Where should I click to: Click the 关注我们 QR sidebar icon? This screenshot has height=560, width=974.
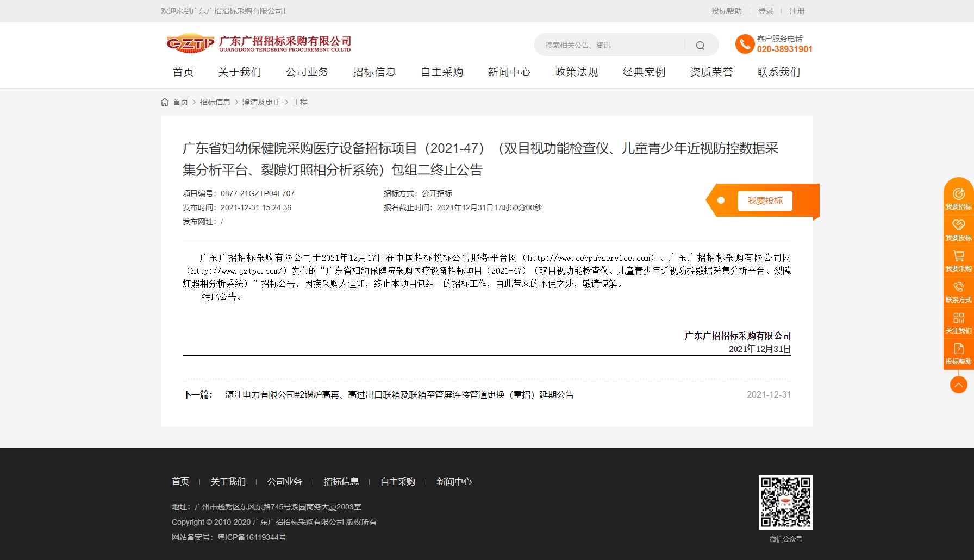tap(958, 318)
